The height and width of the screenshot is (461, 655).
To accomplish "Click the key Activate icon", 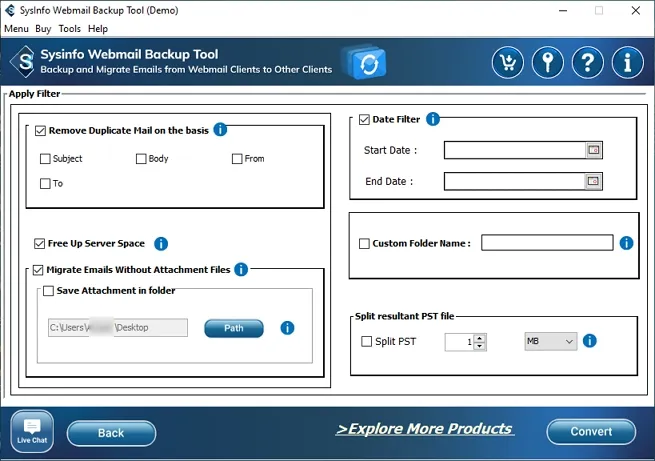I will 548,63.
